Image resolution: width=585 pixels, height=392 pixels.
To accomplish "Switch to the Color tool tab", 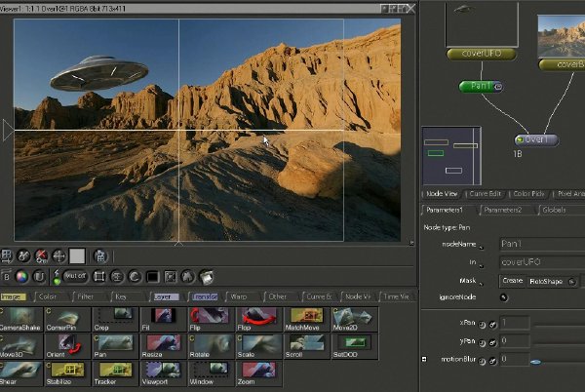I will 49,296.
